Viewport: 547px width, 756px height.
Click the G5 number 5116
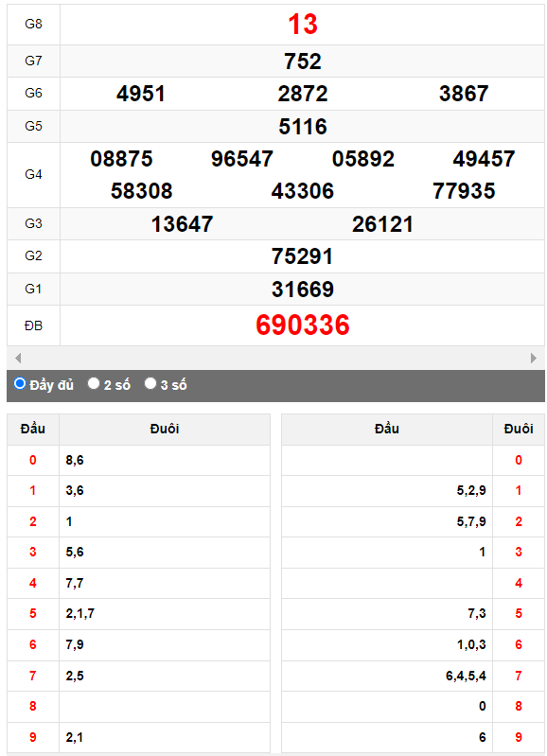303,127
